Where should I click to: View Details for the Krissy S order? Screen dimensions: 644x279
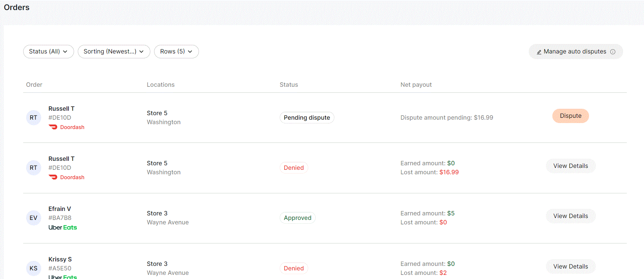570,266
